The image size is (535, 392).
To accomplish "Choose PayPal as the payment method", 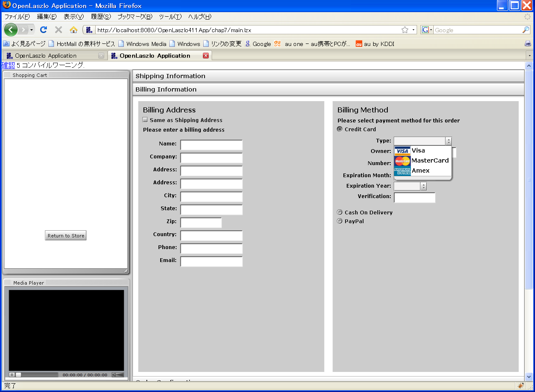I will click(x=340, y=221).
